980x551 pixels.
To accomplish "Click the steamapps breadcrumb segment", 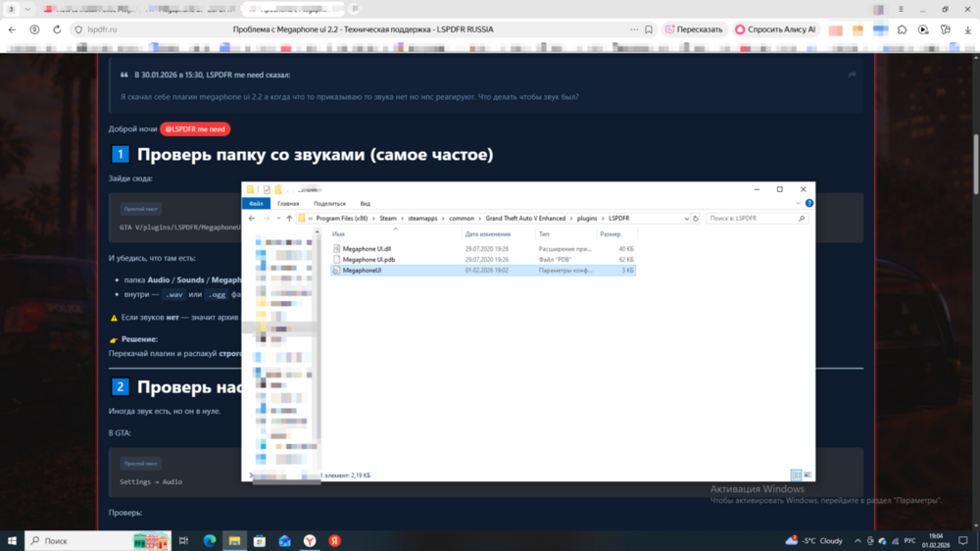I will tap(422, 219).
